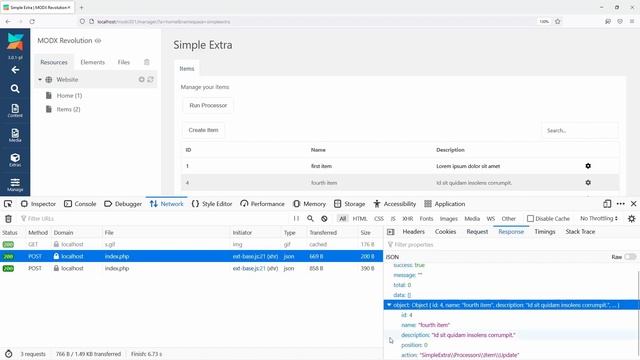Toggle the Images network filter
Screen dimensions: 640x360
[449, 219]
